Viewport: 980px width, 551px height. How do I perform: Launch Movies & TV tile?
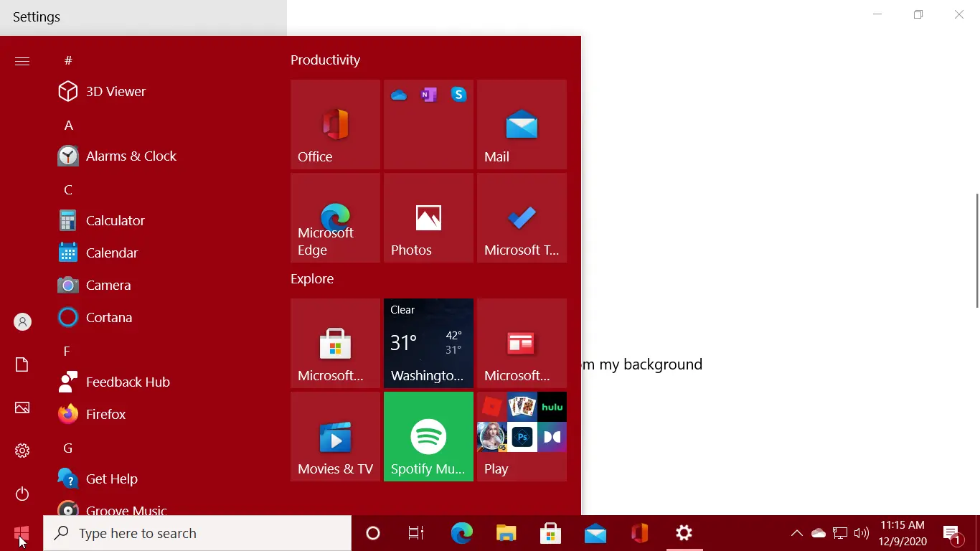tap(335, 436)
